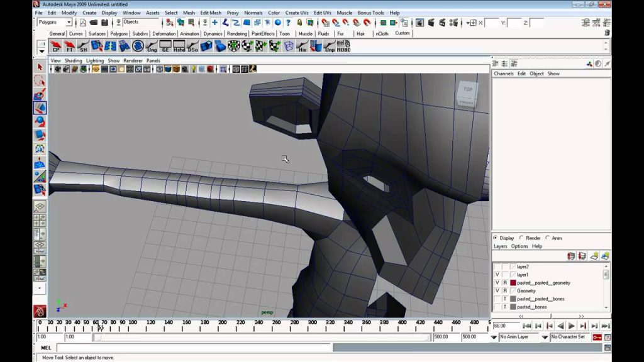
Task: Go to end of playback range
Action: click(x=606, y=326)
